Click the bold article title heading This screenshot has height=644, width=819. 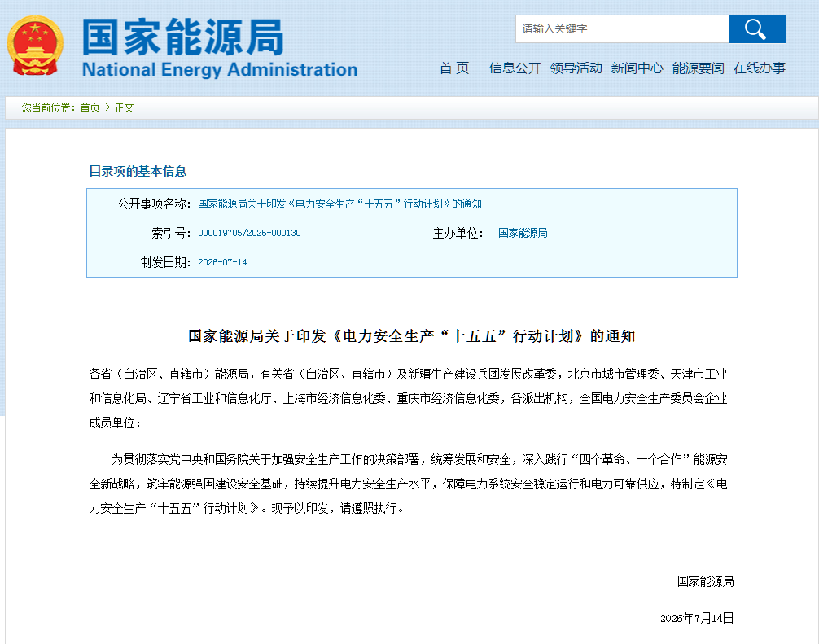pos(412,336)
